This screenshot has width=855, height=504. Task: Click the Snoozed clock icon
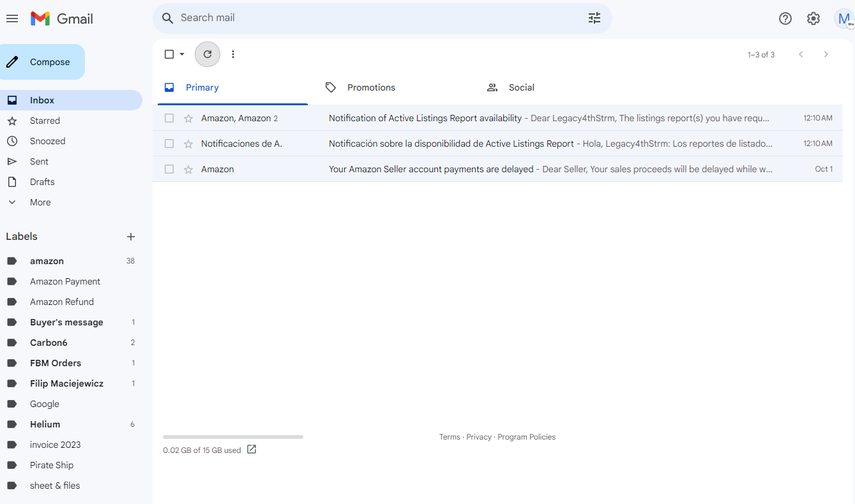coord(12,141)
